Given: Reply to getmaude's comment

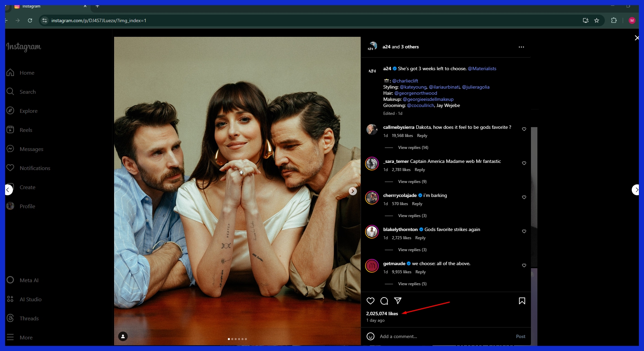Looking at the screenshot, I should [421, 272].
